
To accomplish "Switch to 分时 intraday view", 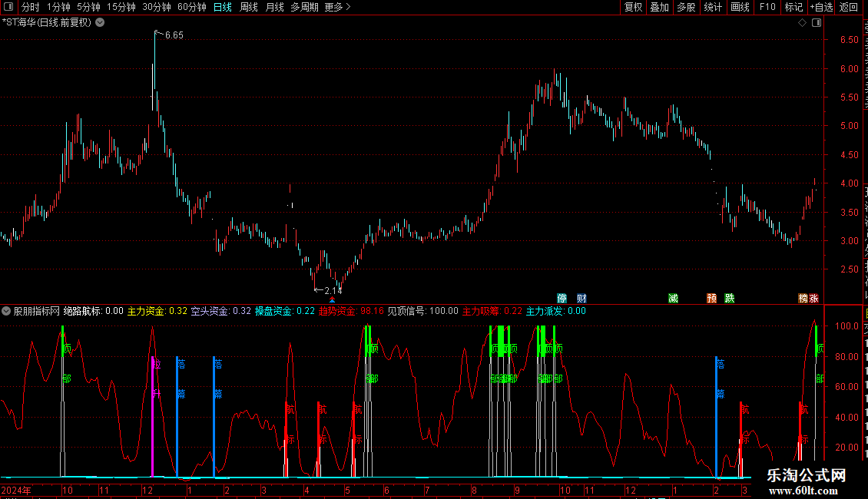I will [31, 7].
